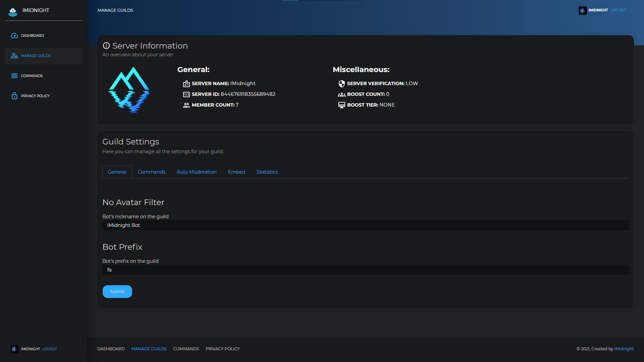Screen dimensions: 644x362
Task: Click the Manage Guilds user-gear icon in the sidebar
Action: point(14,56)
